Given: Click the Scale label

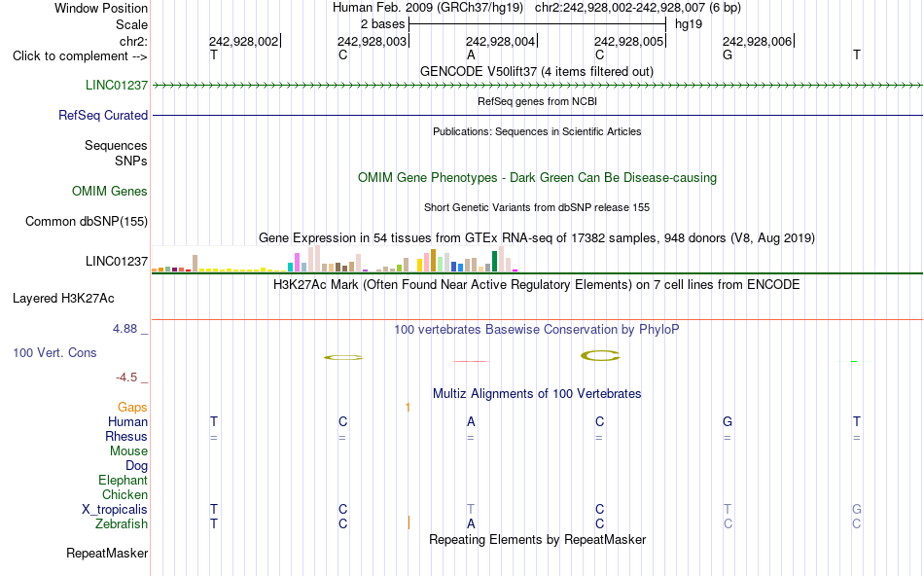Looking at the screenshot, I should tap(132, 24).
